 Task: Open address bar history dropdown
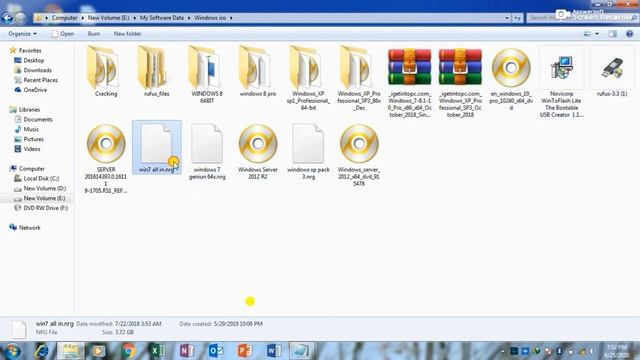(507, 18)
